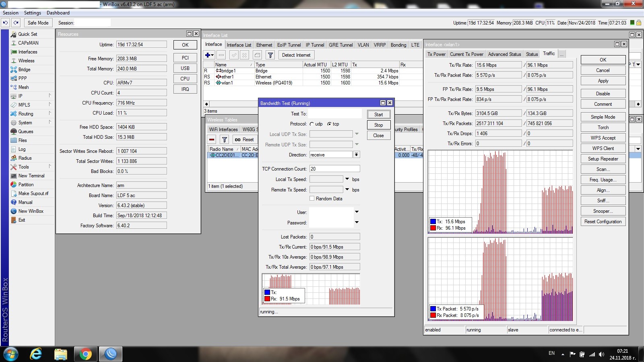Viewport: 644px width, 362px height.
Task: Expand the User field dropdown arrow
Action: [x=357, y=212]
